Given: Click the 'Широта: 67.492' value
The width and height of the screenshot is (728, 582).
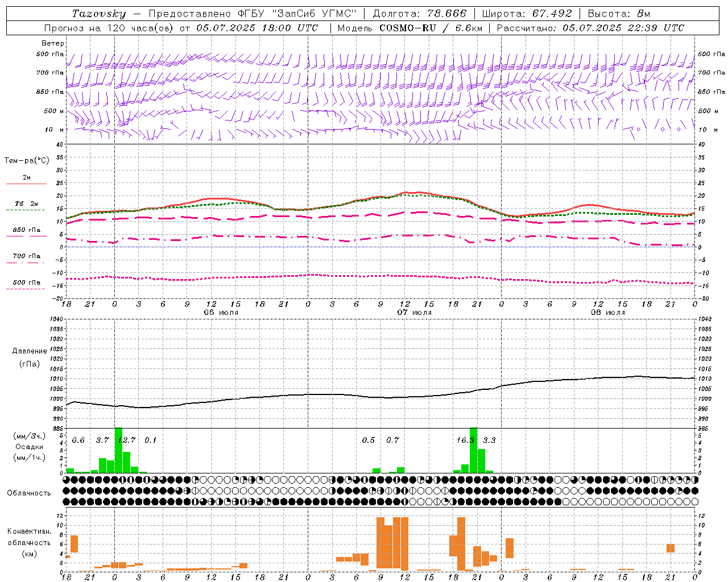Looking at the screenshot, I should click(527, 14).
